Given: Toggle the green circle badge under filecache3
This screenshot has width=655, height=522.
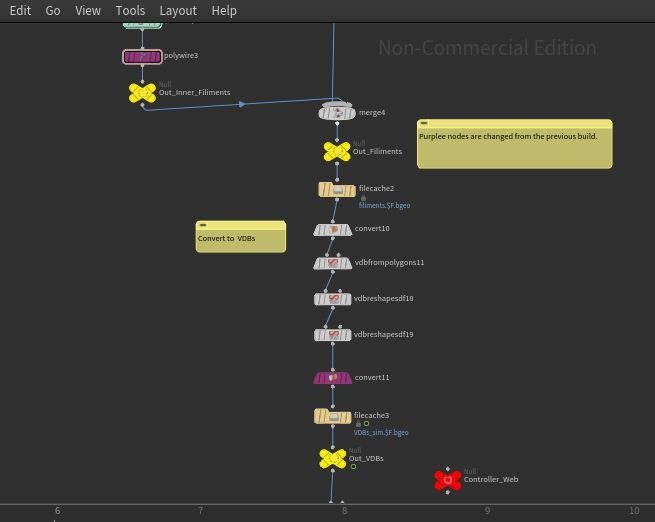Looking at the screenshot, I should (367, 424).
